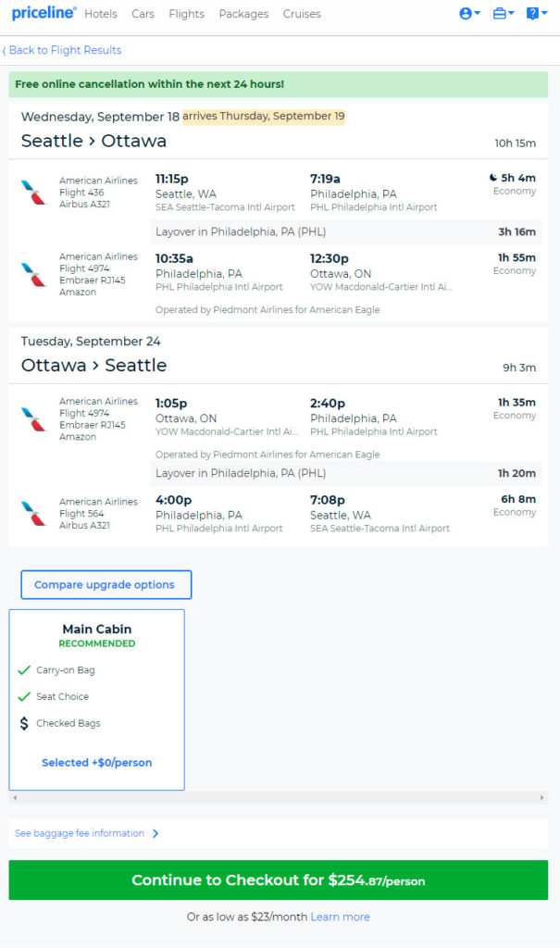This screenshot has height=948, width=560.
Task: Click the dollar sign Checked Bags icon
Action: coord(24,723)
